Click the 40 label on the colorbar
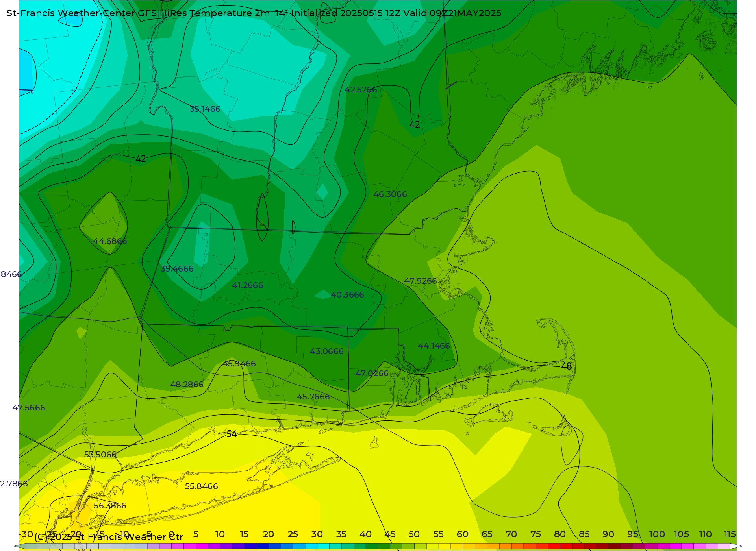756x551 pixels. 365,534
